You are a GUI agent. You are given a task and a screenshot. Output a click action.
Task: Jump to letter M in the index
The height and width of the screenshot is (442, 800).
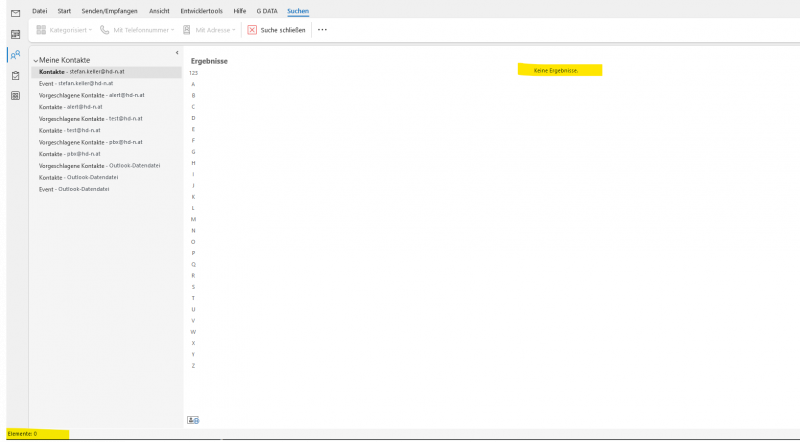point(193,219)
